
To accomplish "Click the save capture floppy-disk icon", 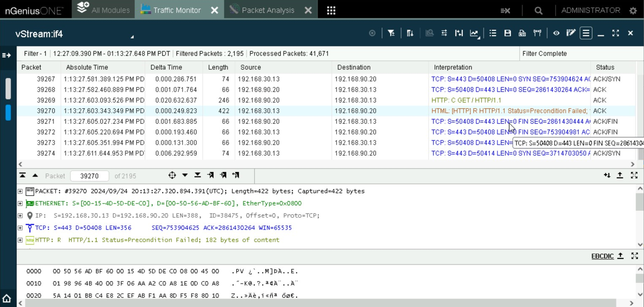I will [x=508, y=34].
